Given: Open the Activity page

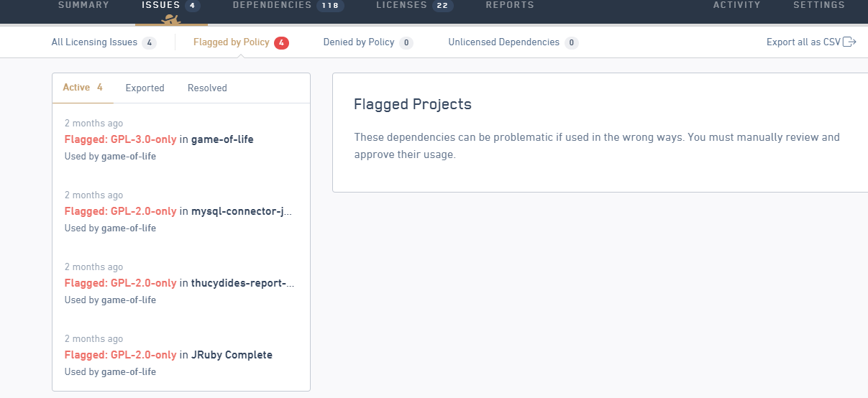Looking at the screenshot, I should click(x=737, y=5).
